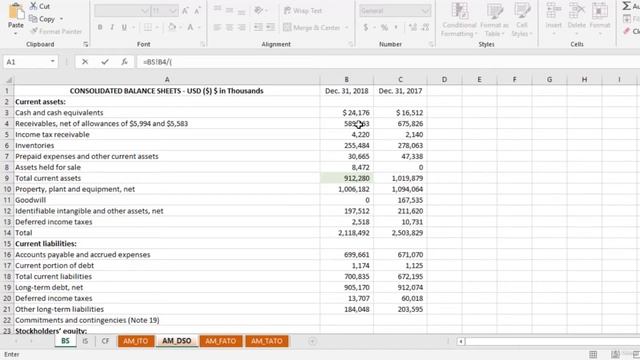Click the Wrap Text button
Screen dimensions: 640x360
pyautogui.click(x=303, y=11)
